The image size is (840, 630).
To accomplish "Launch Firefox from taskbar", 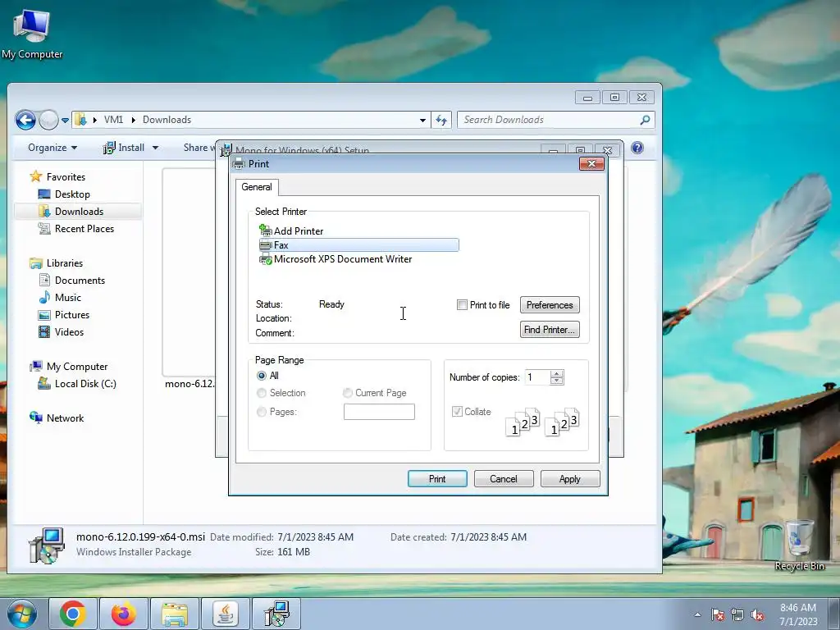I will coord(123,614).
